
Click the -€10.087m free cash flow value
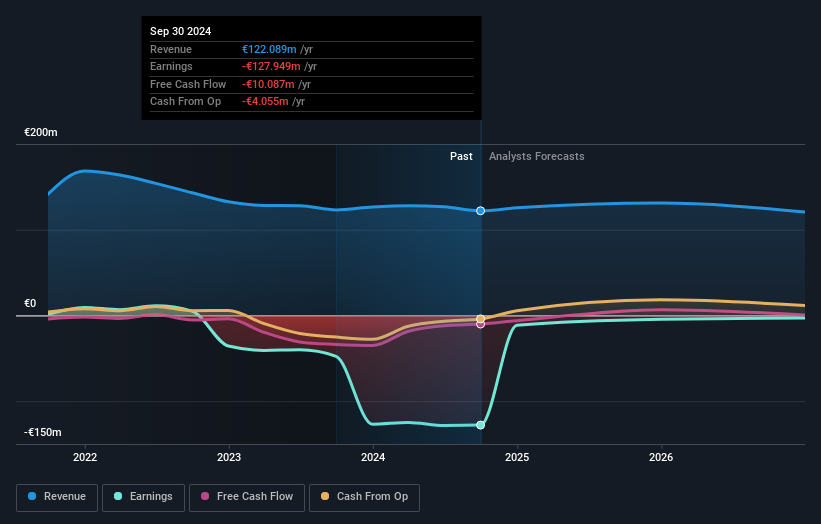(x=268, y=84)
